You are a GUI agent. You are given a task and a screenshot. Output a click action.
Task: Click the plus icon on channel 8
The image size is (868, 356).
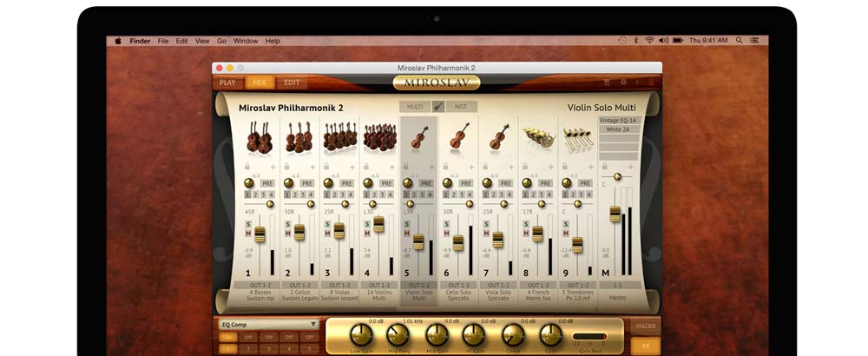pos(550,167)
